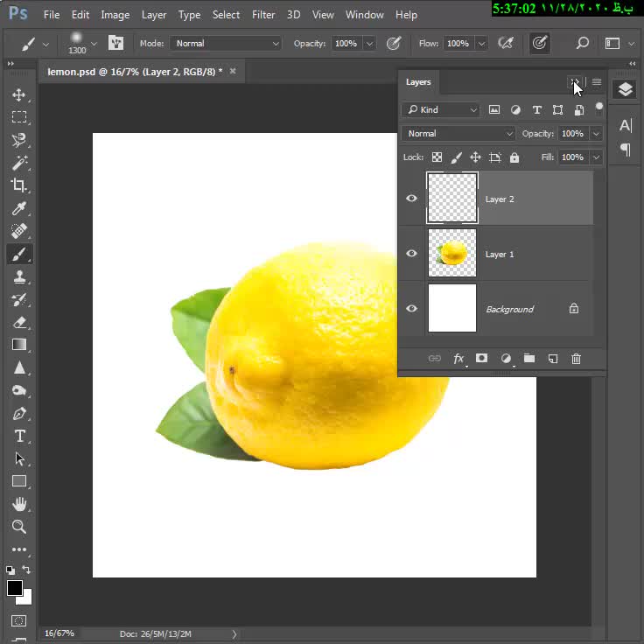The width and height of the screenshot is (644, 644).
Task: Create a new layer from Layers panel
Action: (x=553, y=359)
